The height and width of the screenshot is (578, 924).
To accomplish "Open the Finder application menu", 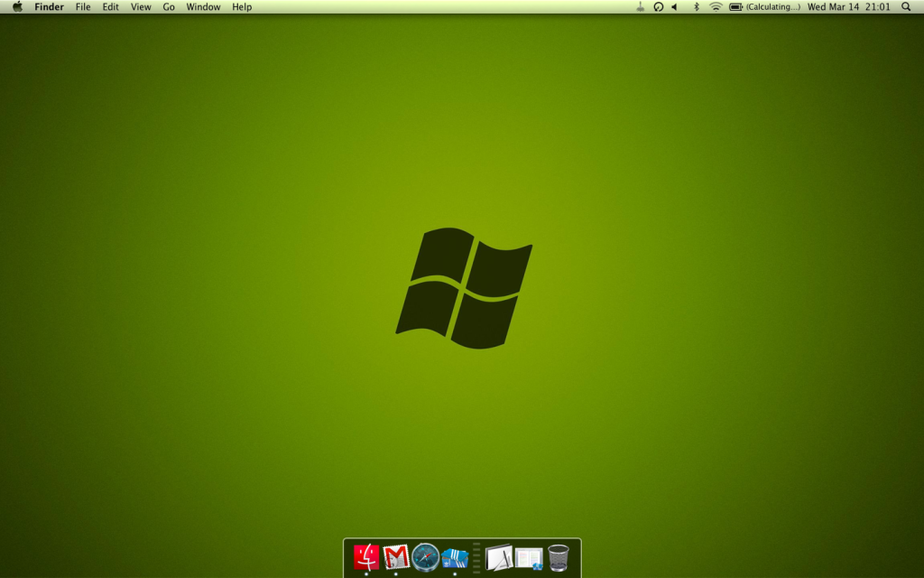I will coord(49,7).
